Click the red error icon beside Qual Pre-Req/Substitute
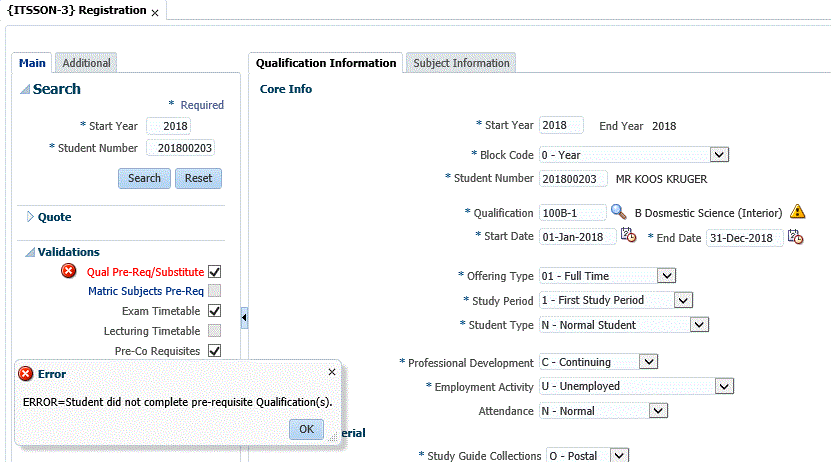This screenshot has height=462, width=831. point(68,271)
